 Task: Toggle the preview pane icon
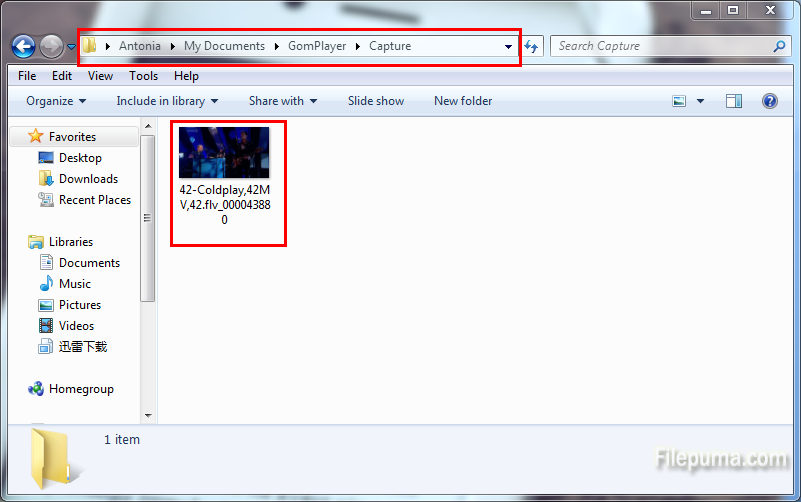[734, 101]
